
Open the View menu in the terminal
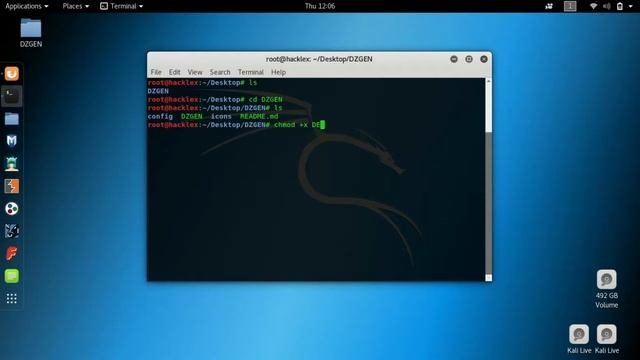pyautogui.click(x=195, y=72)
